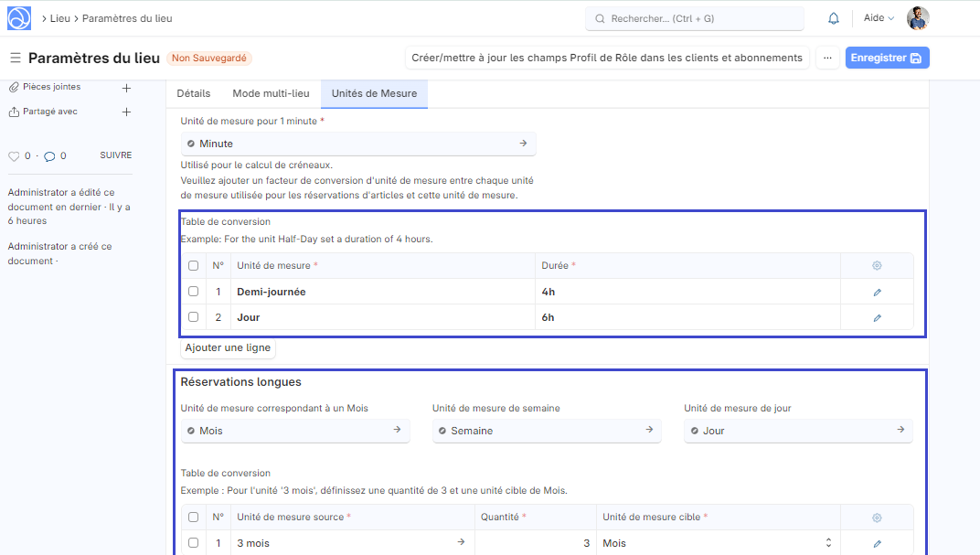The image size is (980, 555).
Task: Add an attachment with Pièces jointes plus
Action: pos(127,88)
